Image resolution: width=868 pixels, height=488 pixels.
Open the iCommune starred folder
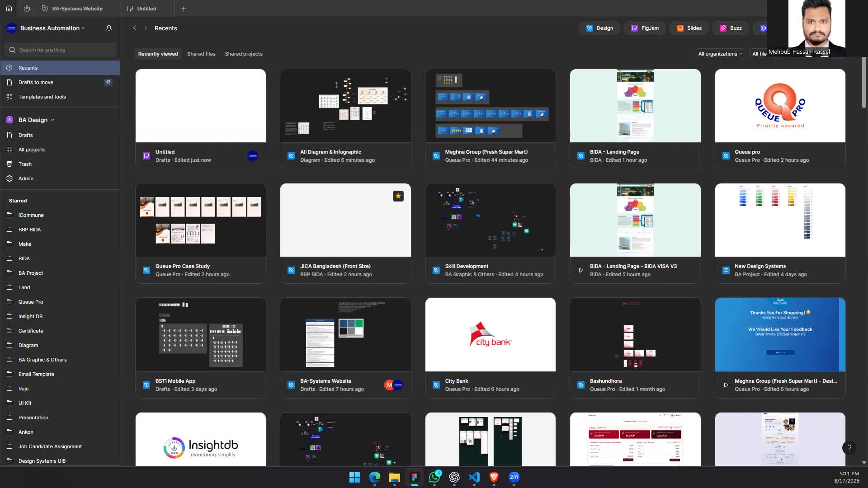click(60, 215)
